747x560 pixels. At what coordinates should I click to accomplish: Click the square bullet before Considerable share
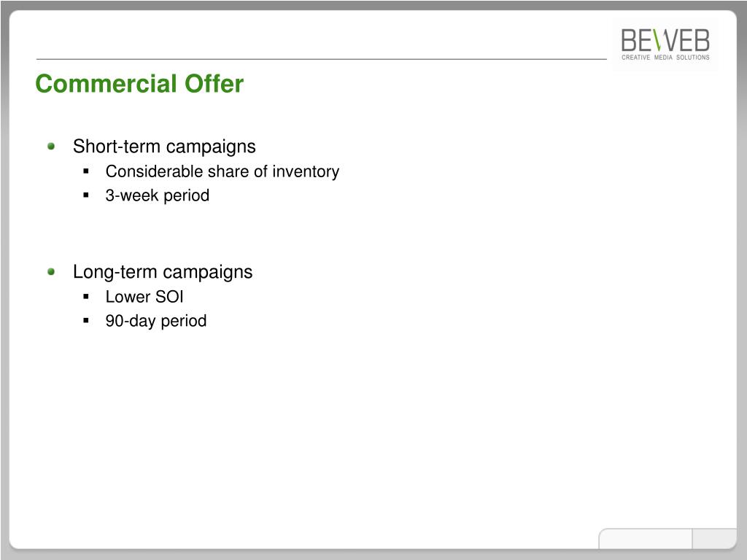coord(86,171)
